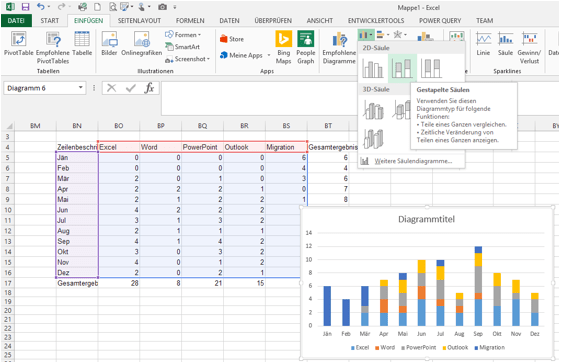Select row header 17
This screenshot has height=362, width=561.
click(7, 283)
